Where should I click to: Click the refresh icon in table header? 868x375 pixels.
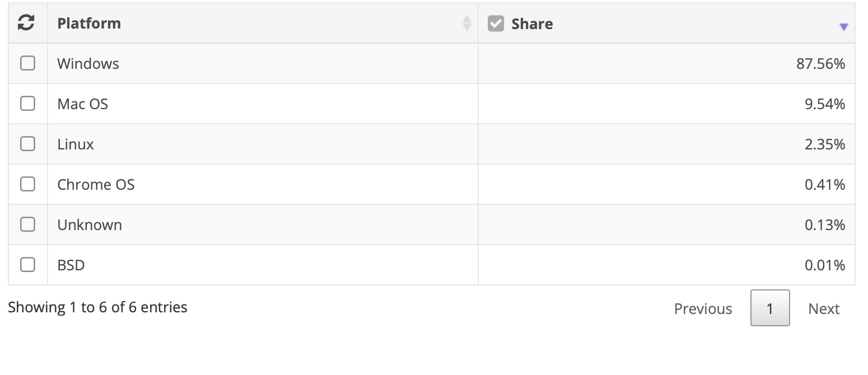click(x=26, y=23)
